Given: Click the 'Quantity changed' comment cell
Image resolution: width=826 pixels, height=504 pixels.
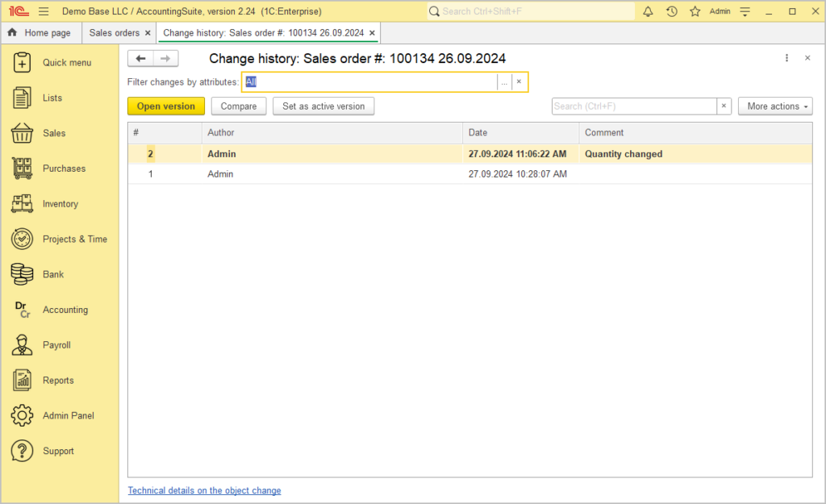Looking at the screenshot, I should click(x=624, y=154).
